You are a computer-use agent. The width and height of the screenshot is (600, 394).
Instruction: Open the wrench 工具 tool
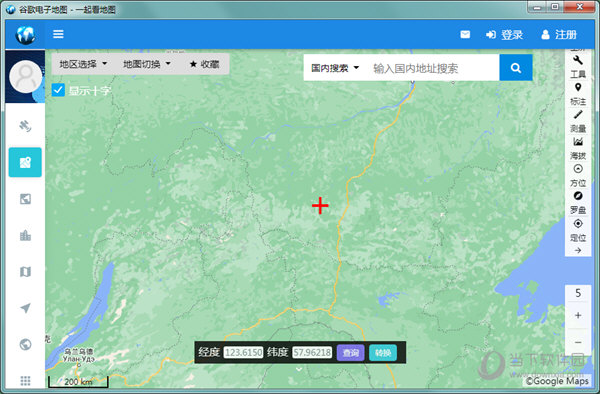[x=578, y=66]
